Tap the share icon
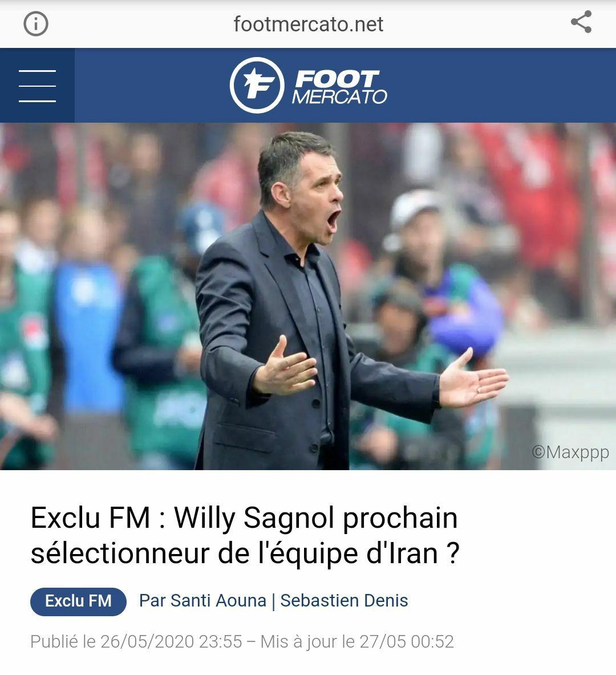Image resolution: width=616 pixels, height=675 pixels. coord(581,22)
